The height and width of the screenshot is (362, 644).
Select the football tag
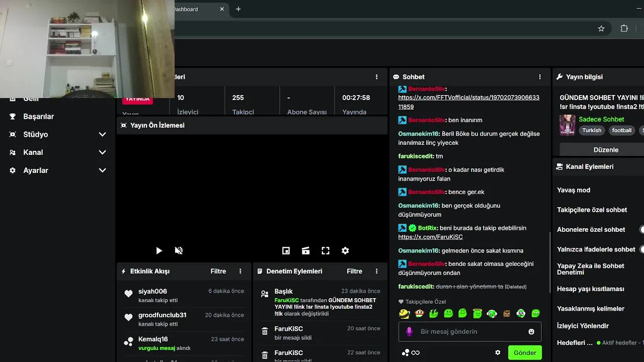coord(622,130)
